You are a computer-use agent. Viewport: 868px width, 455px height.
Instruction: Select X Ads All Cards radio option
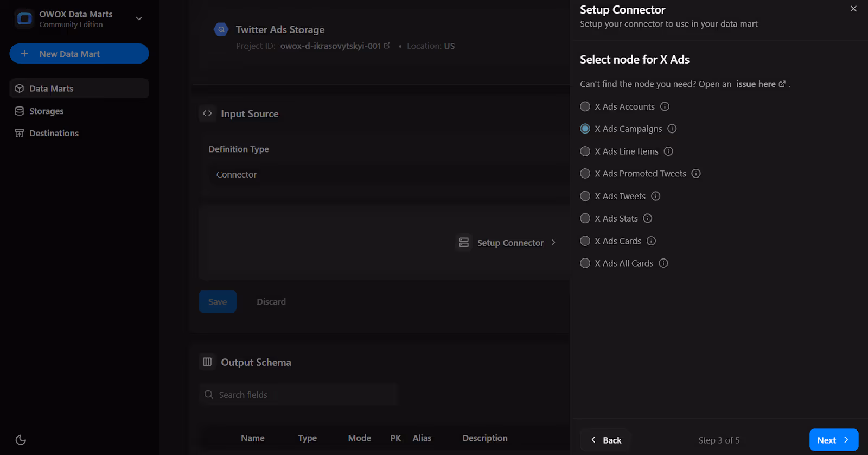tap(585, 263)
